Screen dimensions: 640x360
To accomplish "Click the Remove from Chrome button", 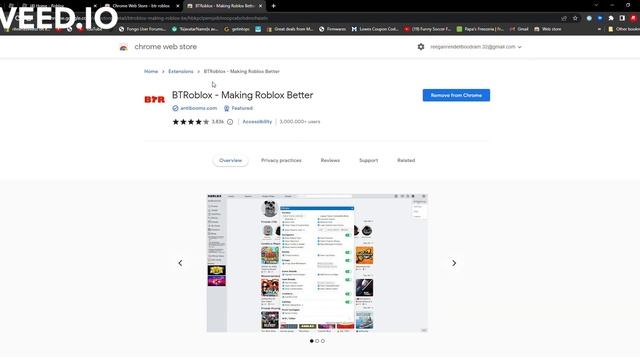I will tap(456, 95).
